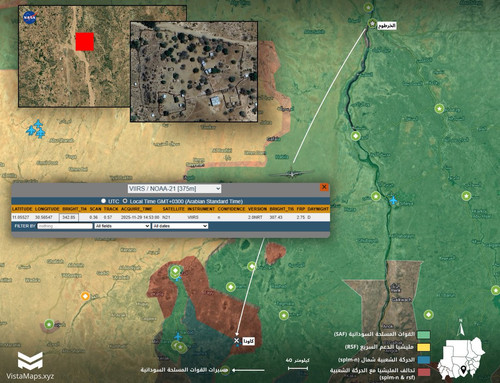Click the 40 km scale bar
Image resolution: width=500 pixels, height=383 pixels.
coord(298,368)
